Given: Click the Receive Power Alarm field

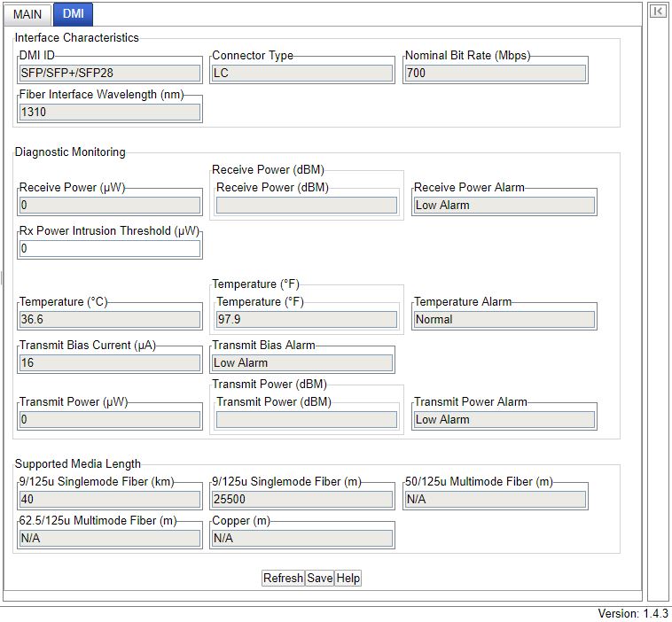Looking at the screenshot, I should (x=504, y=206).
